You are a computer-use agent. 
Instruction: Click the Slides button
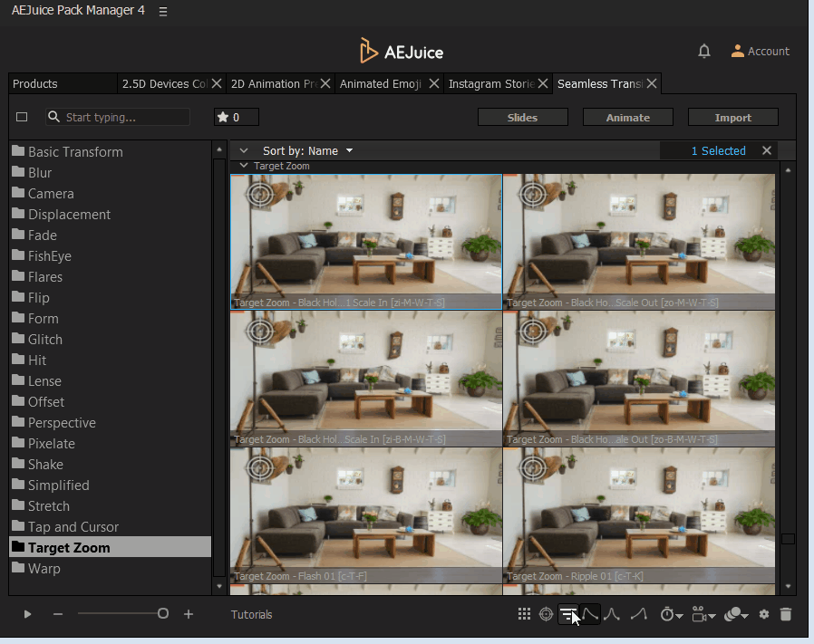[523, 117]
